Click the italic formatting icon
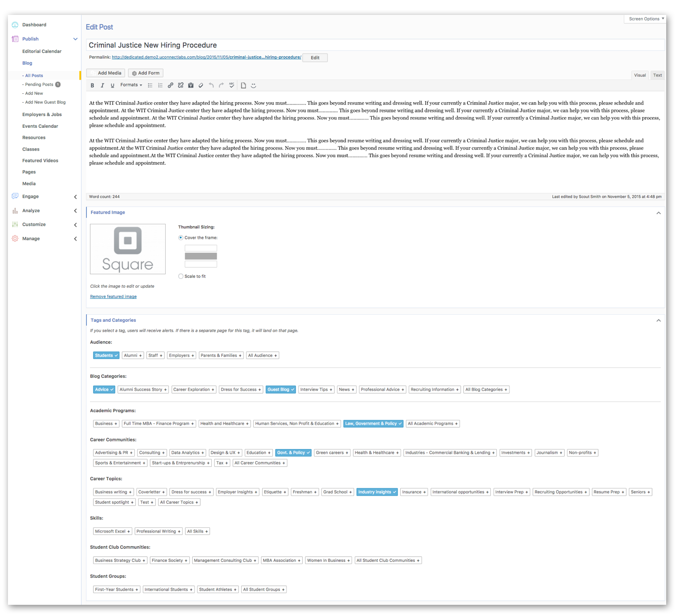The image size is (676, 616). (102, 85)
